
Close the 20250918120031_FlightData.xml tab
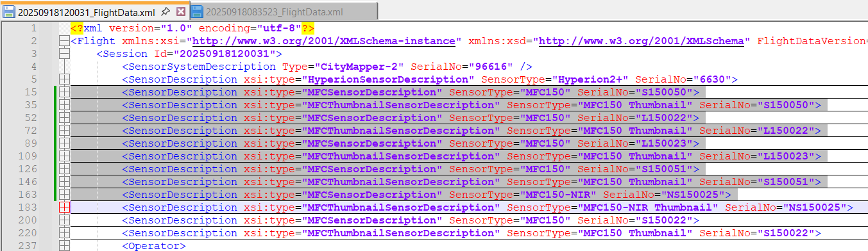pyautogui.click(x=180, y=12)
